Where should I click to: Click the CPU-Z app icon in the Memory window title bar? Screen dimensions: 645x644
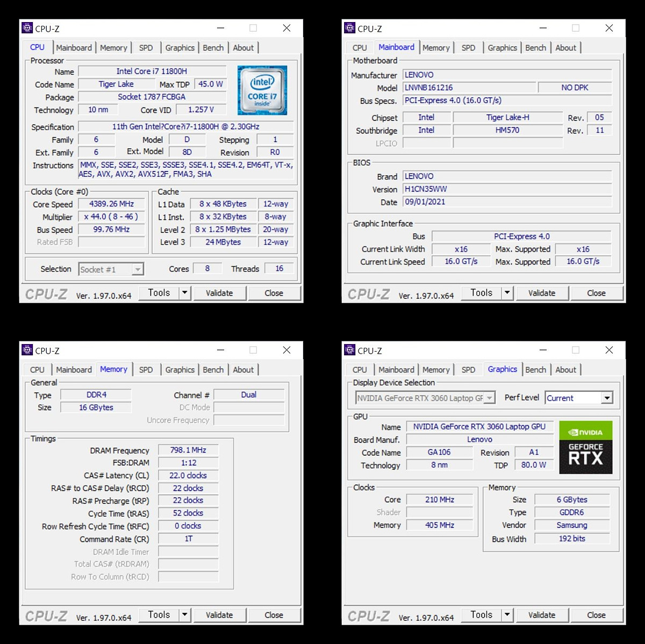(27, 350)
